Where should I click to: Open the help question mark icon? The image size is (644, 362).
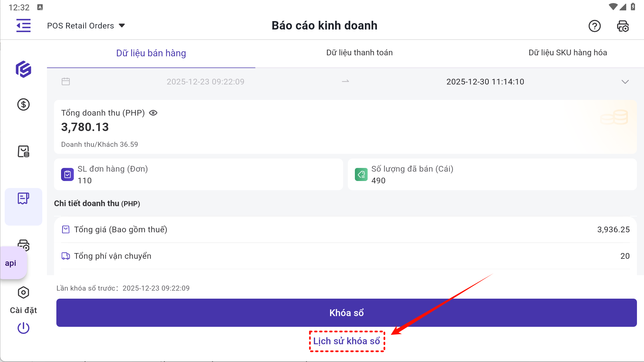594,26
